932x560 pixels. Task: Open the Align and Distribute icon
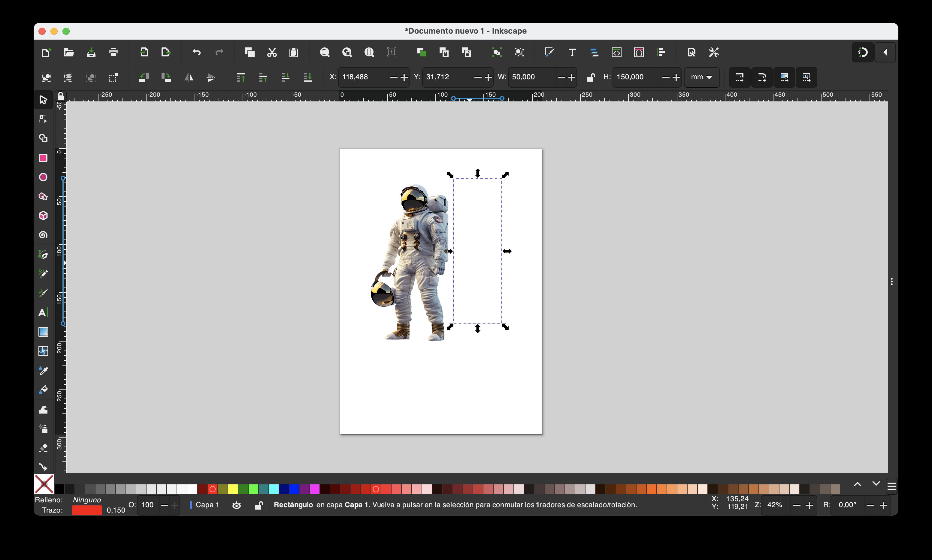[x=661, y=52]
